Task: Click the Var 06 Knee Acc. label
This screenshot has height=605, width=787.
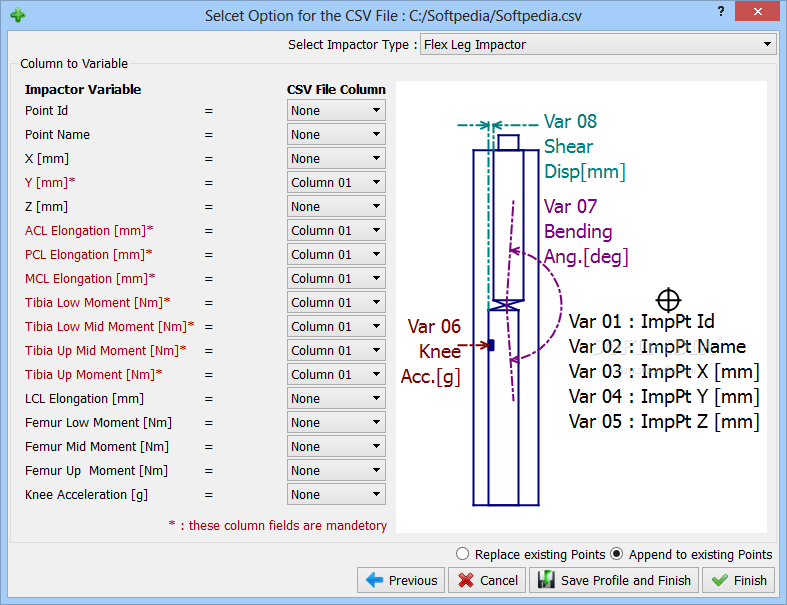Action: tap(431, 351)
